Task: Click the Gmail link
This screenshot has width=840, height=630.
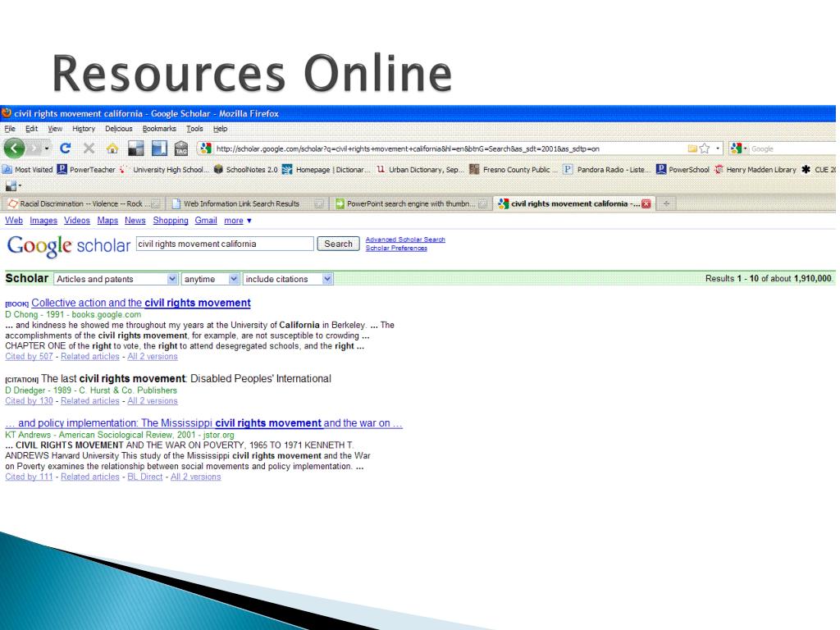Action: 206,220
